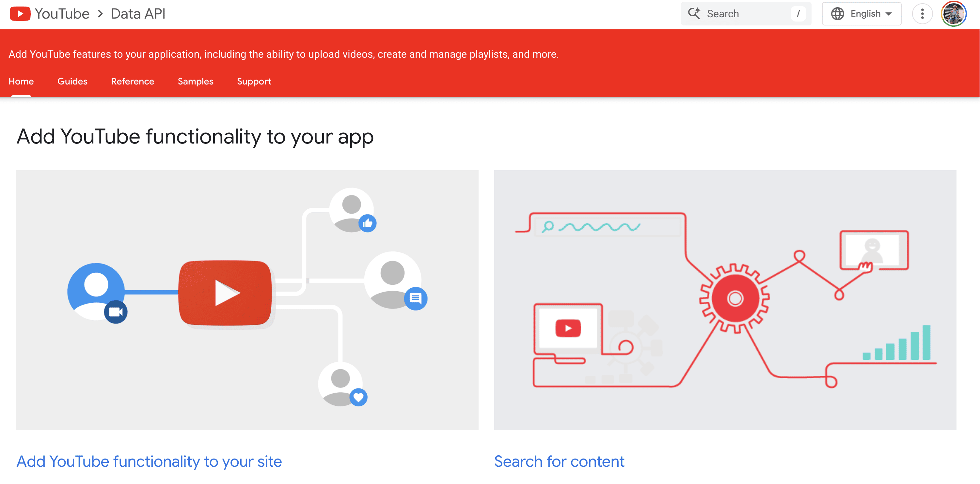Switch to the Reference tab
The width and height of the screenshot is (980, 484).
click(133, 81)
